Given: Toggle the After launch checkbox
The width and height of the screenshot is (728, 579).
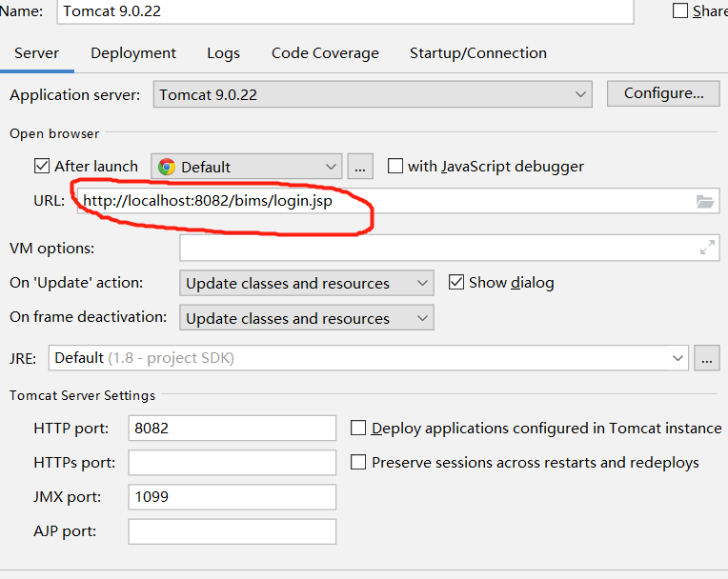Looking at the screenshot, I should coord(42,166).
